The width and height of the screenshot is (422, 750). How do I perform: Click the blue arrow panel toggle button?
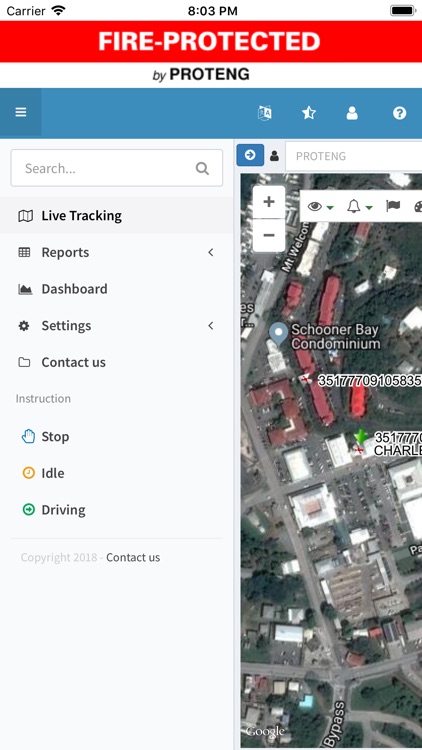click(250, 155)
